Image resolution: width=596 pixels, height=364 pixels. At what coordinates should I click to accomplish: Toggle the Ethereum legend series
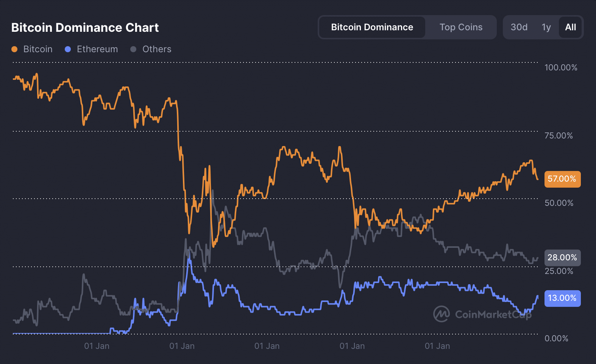click(x=97, y=49)
